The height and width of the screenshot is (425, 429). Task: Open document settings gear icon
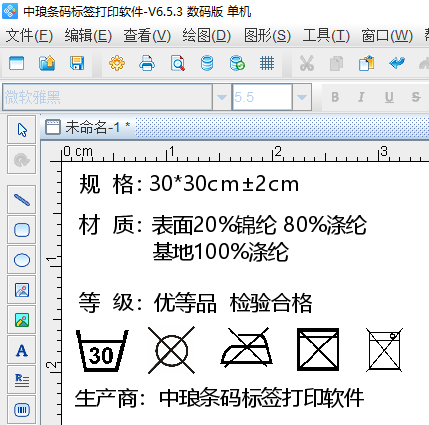point(117,63)
